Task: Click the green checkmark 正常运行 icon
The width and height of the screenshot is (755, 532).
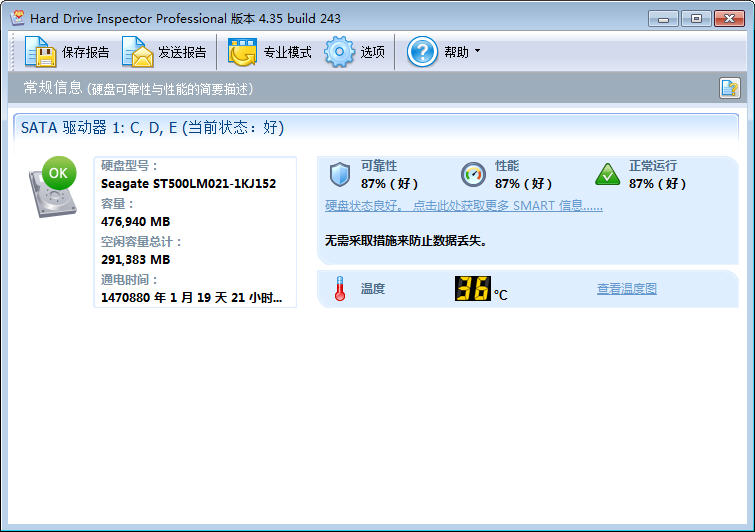Action: coord(608,174)
